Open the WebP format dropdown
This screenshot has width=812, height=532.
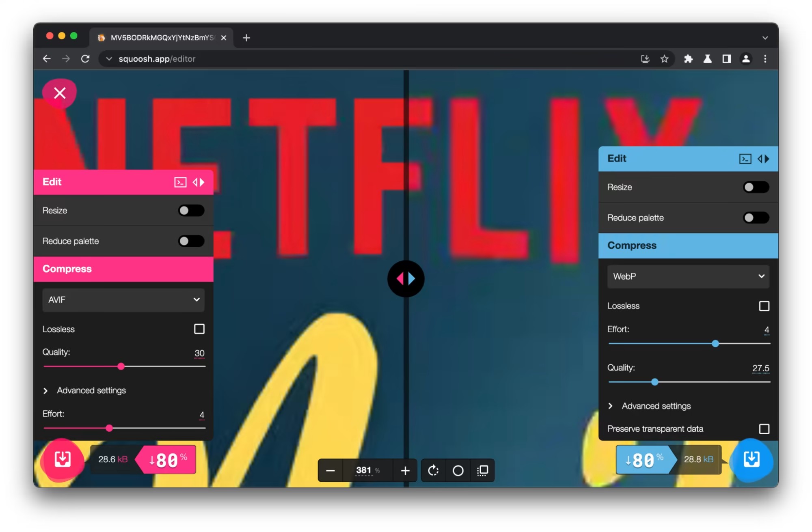click(688, 276)
